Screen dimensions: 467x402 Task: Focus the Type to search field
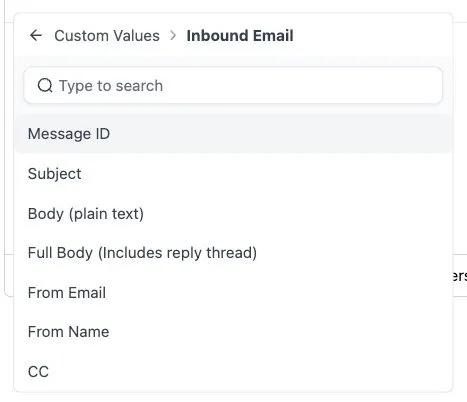(233, 86)
